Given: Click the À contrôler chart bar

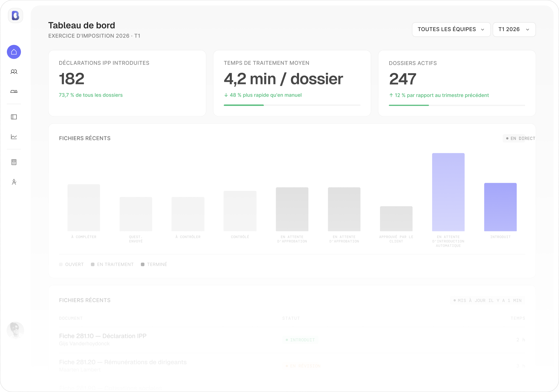Looking at the screenshot, I should click(x=188, y=214).
